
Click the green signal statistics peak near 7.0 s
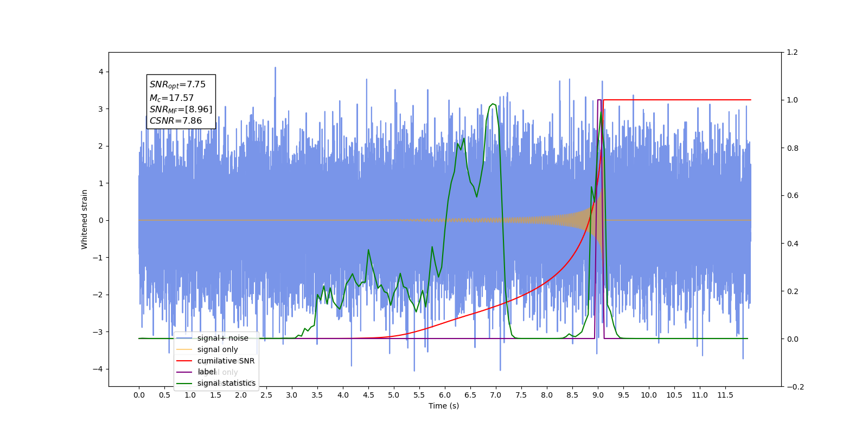(493, 104)
